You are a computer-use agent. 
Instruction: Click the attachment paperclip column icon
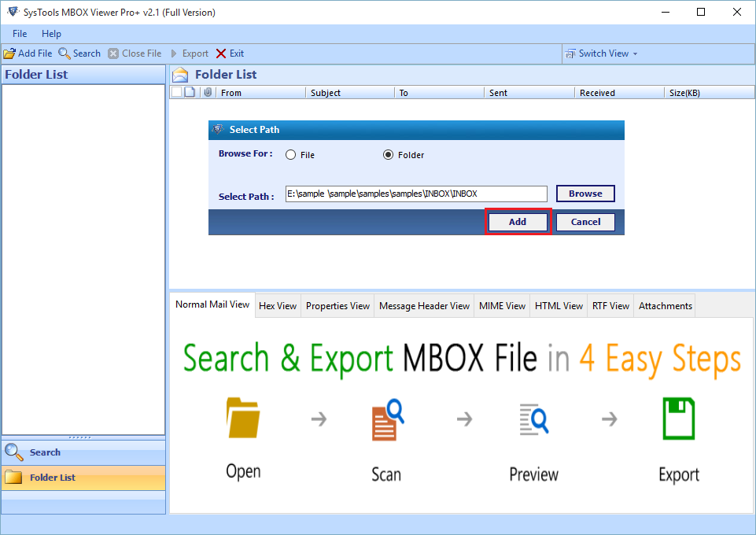208,92
